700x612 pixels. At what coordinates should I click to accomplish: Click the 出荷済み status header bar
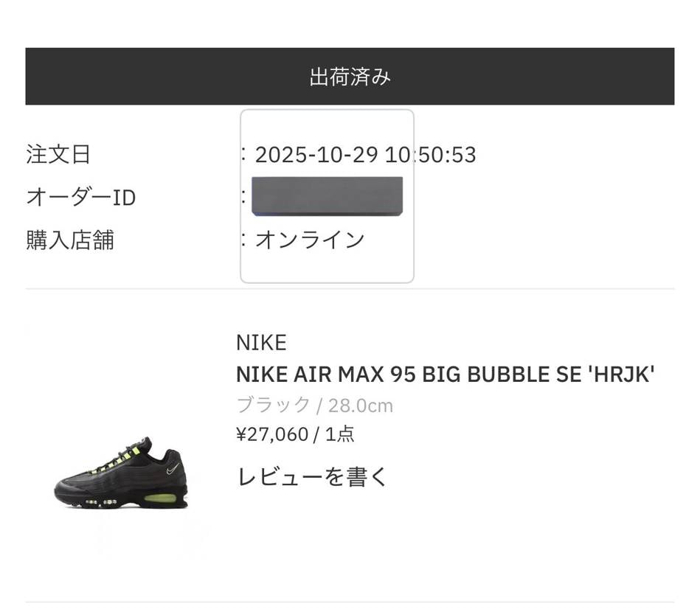pos(350,77)
